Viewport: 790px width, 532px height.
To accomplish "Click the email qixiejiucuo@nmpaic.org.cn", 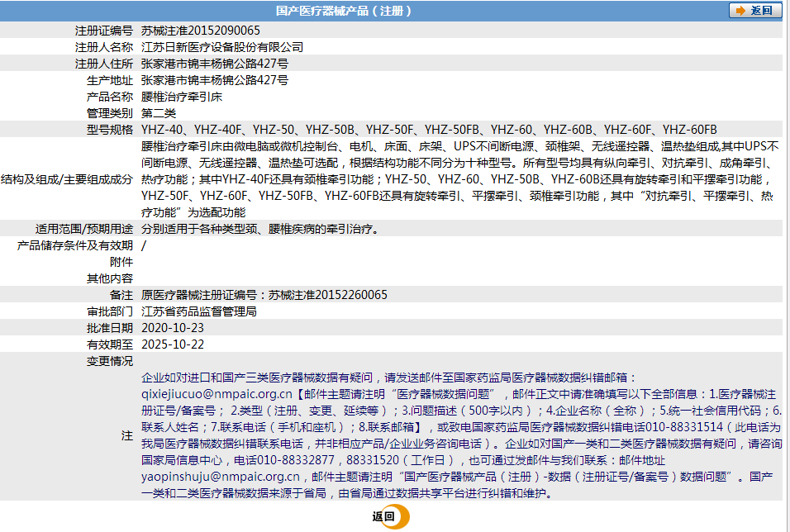I will click(x=217, y=395).
